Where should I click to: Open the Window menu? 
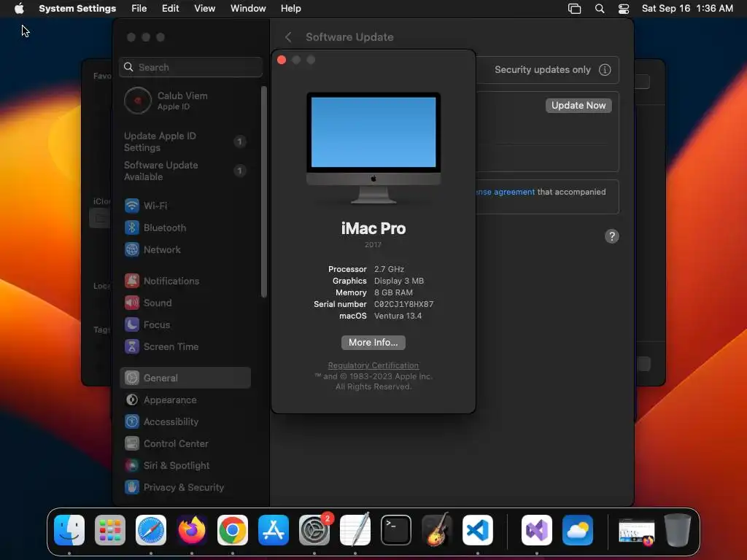(x=248, y=9)
